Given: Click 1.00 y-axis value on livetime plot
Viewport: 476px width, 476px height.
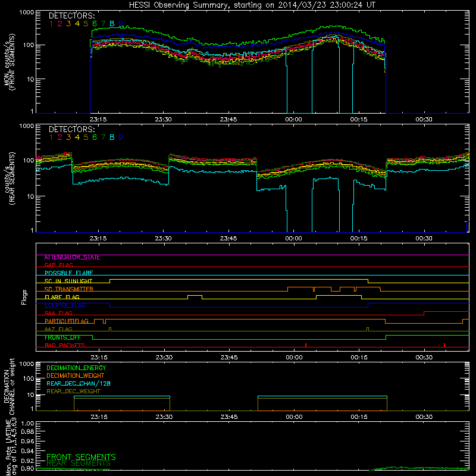Looking at the screenshot, I should coord(27,424).
